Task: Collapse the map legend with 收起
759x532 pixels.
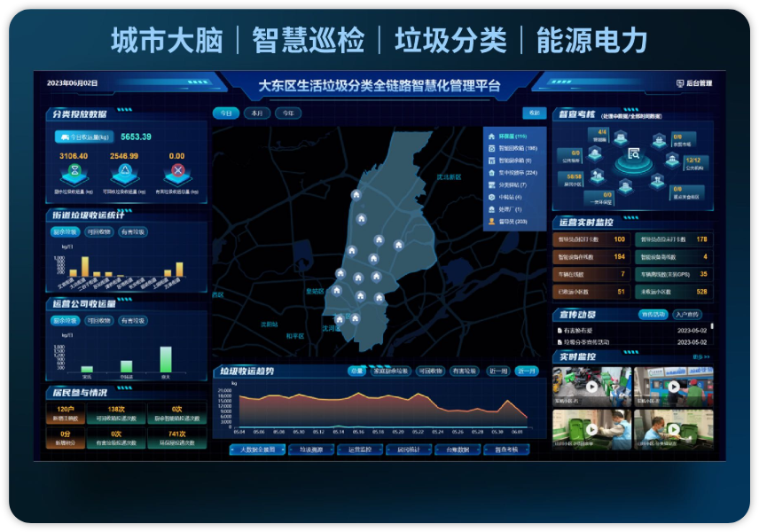Action: [533, 113]
